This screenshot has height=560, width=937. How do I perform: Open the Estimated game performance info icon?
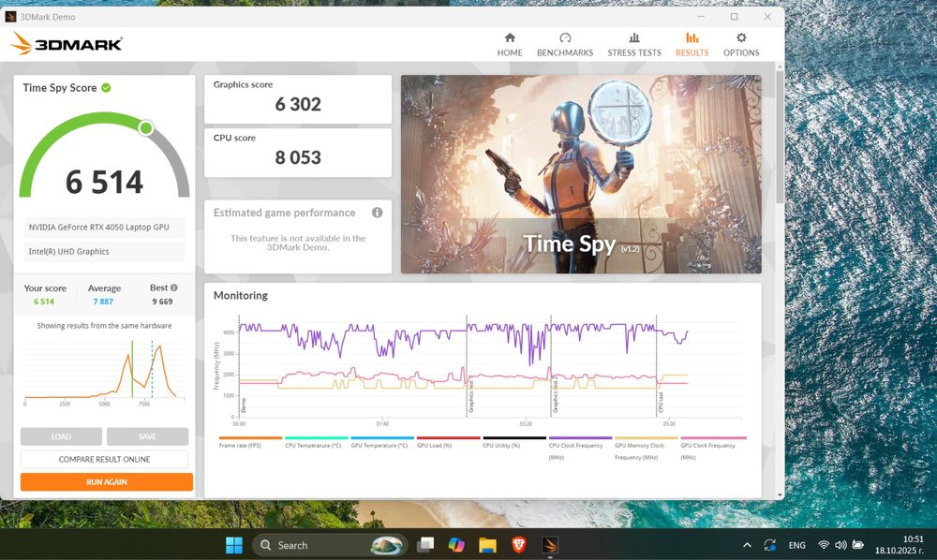377,213
